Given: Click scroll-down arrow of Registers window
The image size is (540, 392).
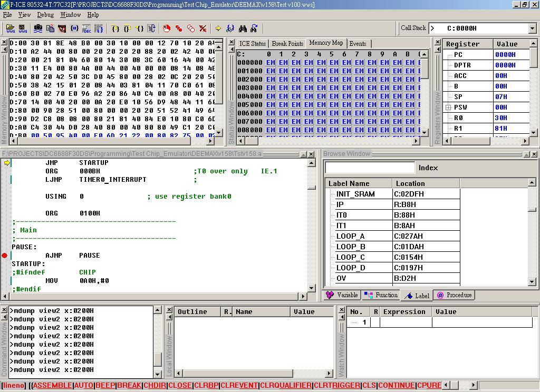Looking at the screenshot, I should pyautogui.click(x=533, y=132).
